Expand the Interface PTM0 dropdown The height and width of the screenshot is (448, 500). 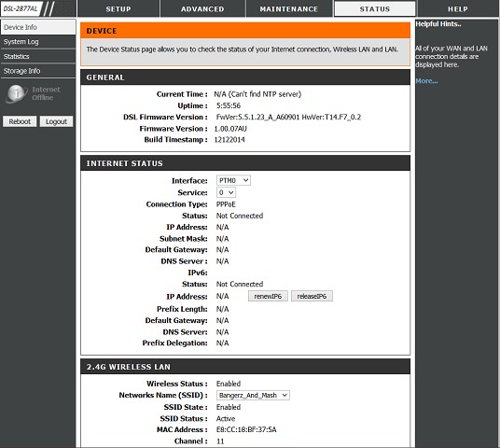[233, 180]
